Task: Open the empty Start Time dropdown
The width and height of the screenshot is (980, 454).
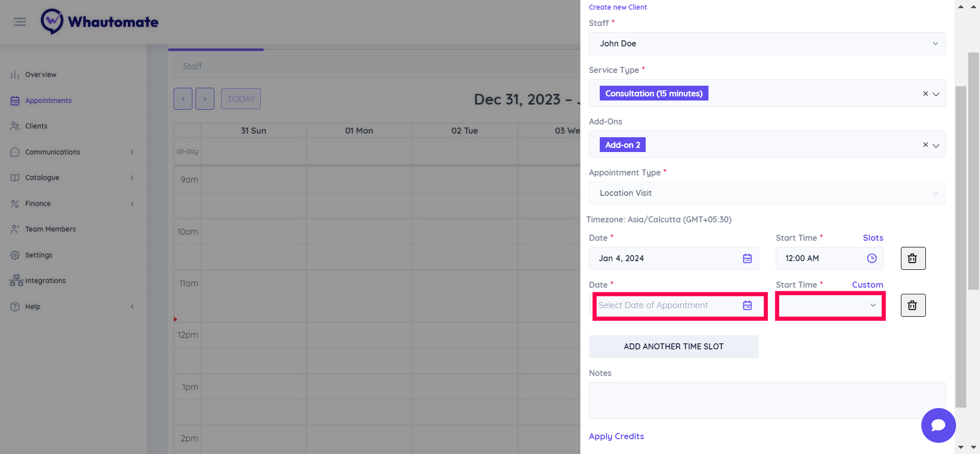Action: pos(830,306)
